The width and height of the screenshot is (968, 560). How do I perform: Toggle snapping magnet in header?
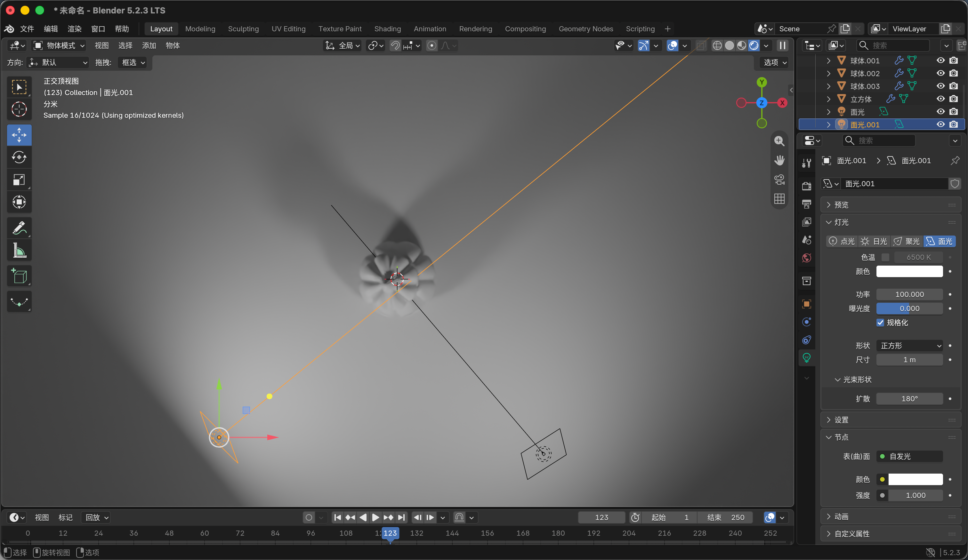coord(395,46)
